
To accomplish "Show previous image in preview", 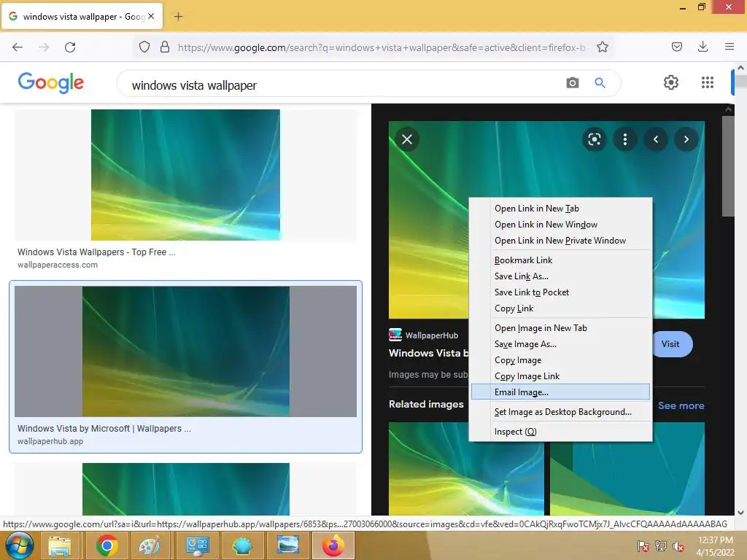I will [x=656, y=139].
